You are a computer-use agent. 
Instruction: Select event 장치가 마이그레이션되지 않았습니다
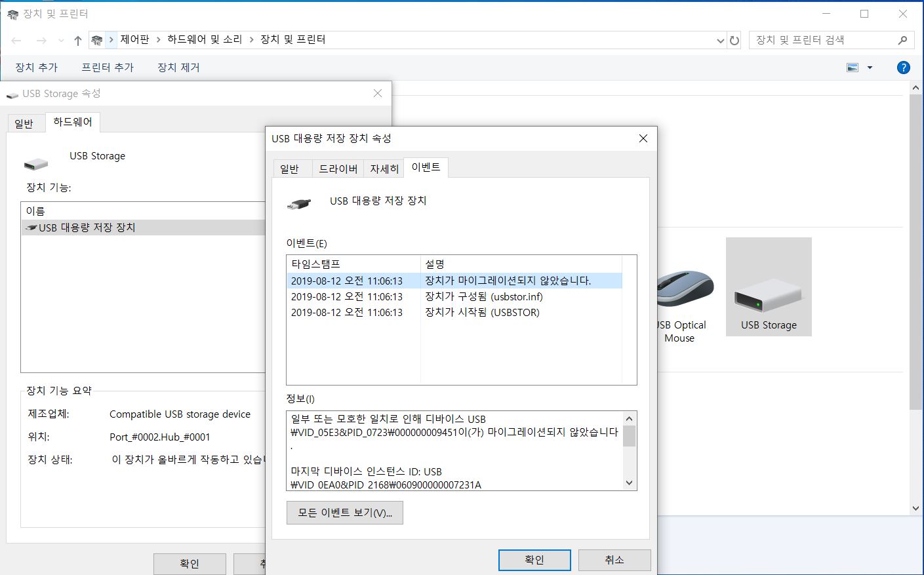point(454,281)
